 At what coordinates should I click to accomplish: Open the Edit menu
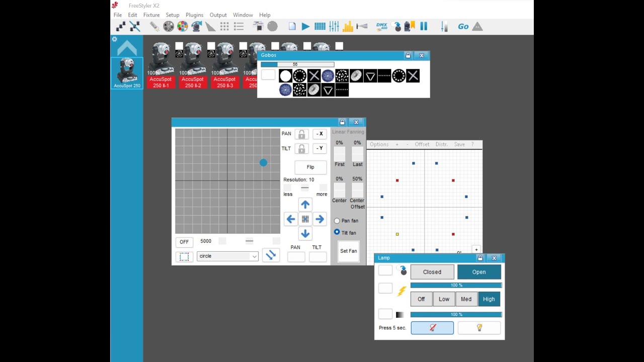[132, 15]
